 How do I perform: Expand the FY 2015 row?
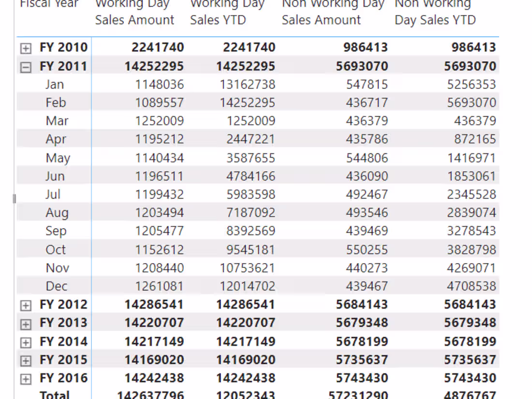pos(26,360)
